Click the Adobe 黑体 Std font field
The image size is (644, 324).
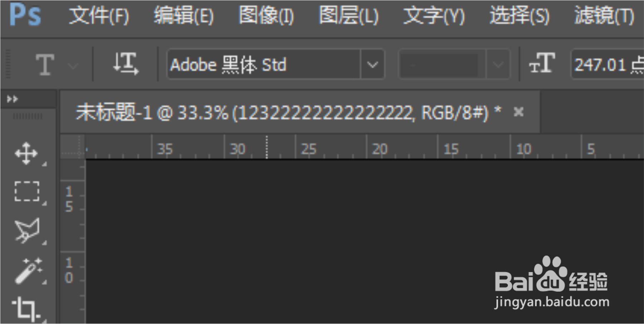pyautogui.click(x=264, y=65)
